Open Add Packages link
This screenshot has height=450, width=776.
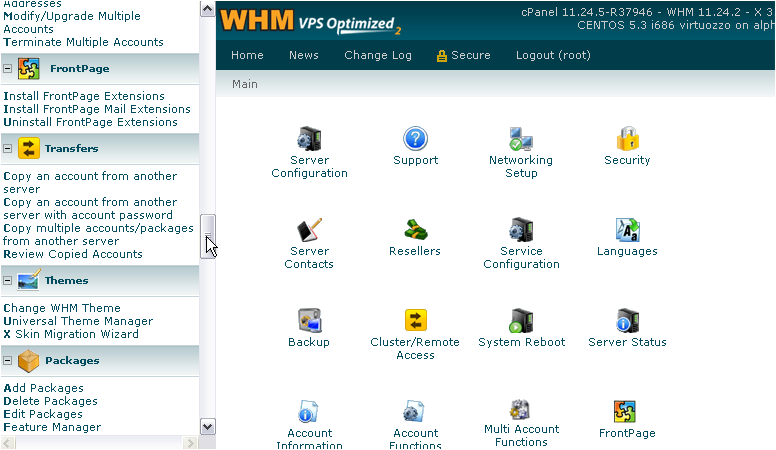click(44, 388)
